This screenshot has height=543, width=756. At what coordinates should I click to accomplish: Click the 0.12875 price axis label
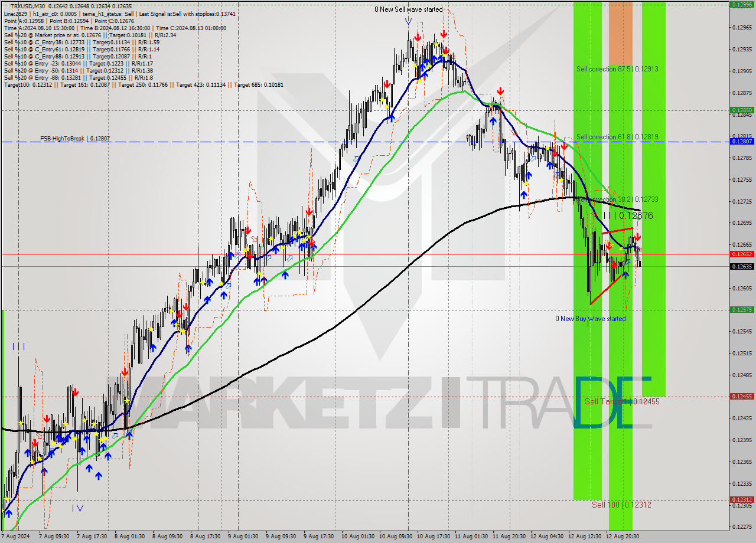coord(742,93)
